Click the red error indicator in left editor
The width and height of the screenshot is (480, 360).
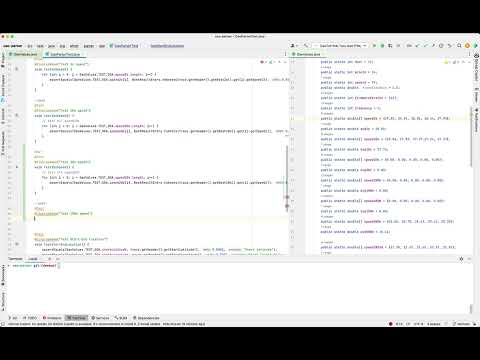(x=263, y=62)
